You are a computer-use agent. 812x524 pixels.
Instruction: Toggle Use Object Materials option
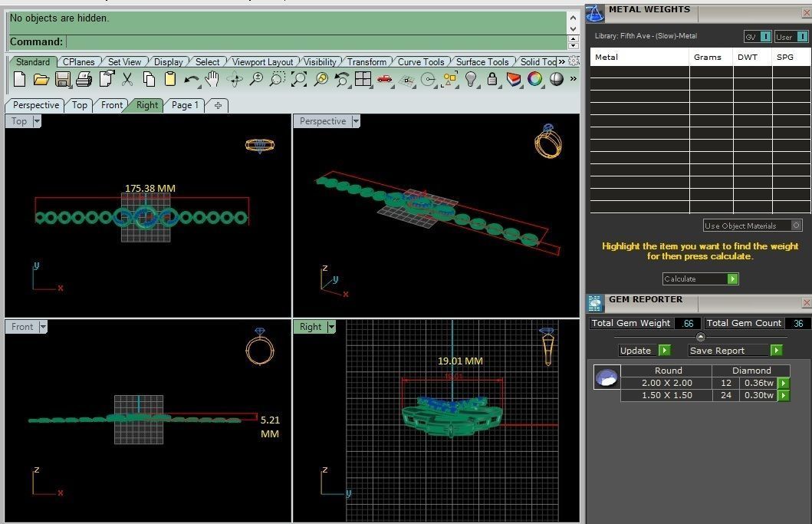click(x=753, y=226)
